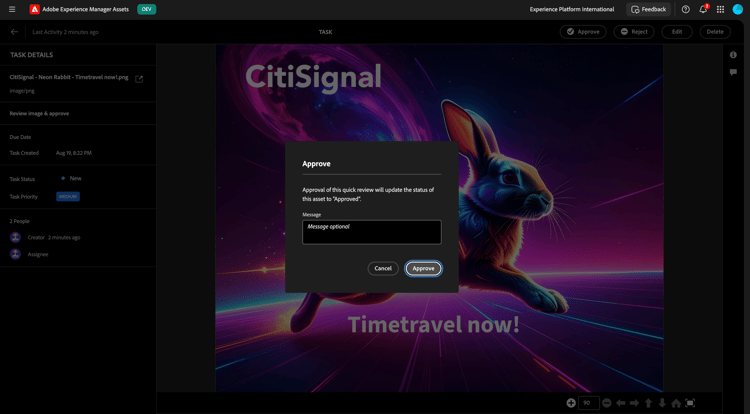The image size is (750, 414).
Task: Click 'Review image & approve' description
Action: [39, 113]
